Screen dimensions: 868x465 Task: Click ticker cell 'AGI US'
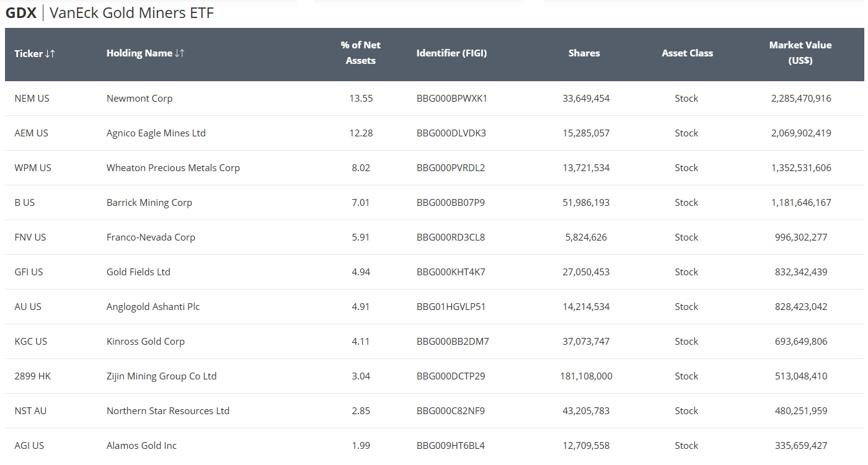coord(29,446)
